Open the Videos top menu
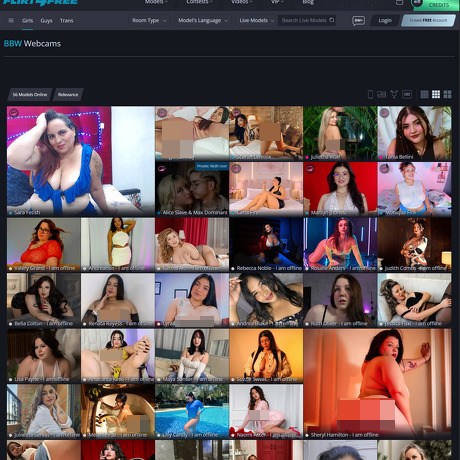Viewport: 460px width, 460px height. point(242,2)
